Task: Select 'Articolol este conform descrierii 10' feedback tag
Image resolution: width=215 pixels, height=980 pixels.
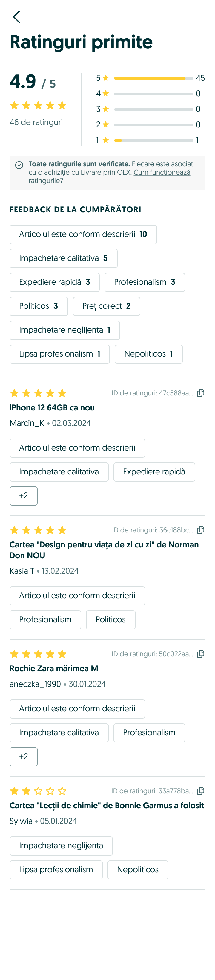Action: coord(83,234)
